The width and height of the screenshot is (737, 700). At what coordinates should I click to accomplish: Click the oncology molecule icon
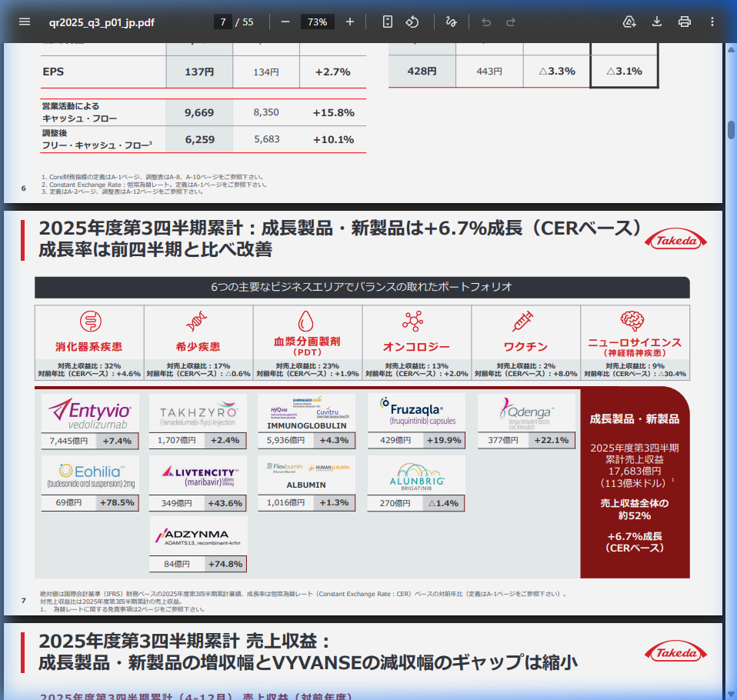[x=412, y=321]
